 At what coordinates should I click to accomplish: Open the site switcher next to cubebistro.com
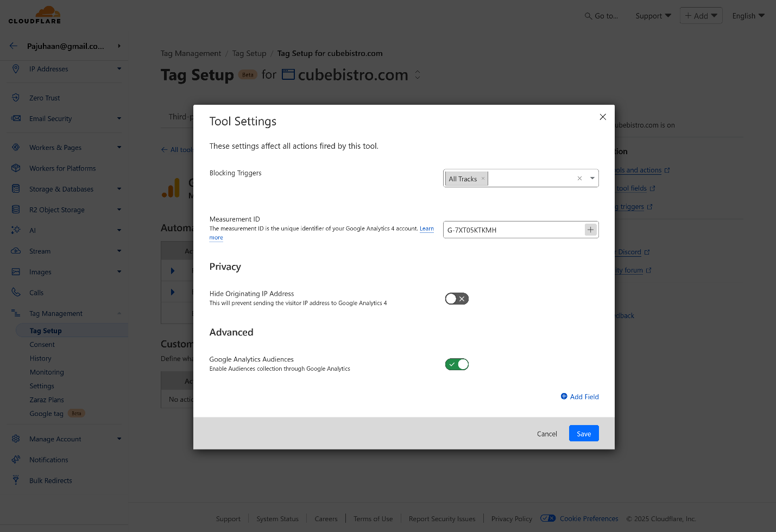click(x=418, y=74)
